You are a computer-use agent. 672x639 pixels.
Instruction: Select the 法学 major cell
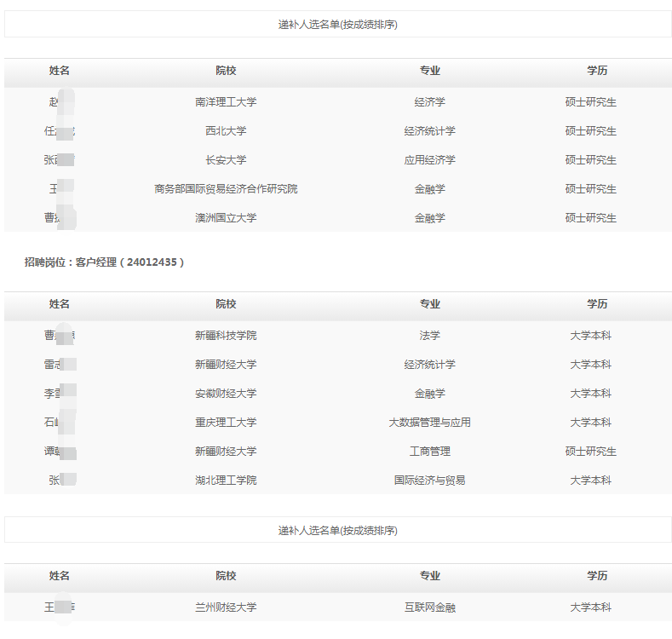pos(429,336)
